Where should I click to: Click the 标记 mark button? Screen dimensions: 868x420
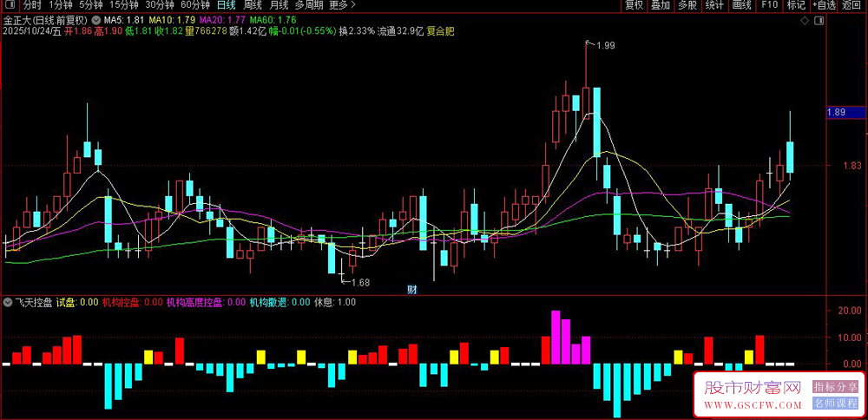point(796,5)
